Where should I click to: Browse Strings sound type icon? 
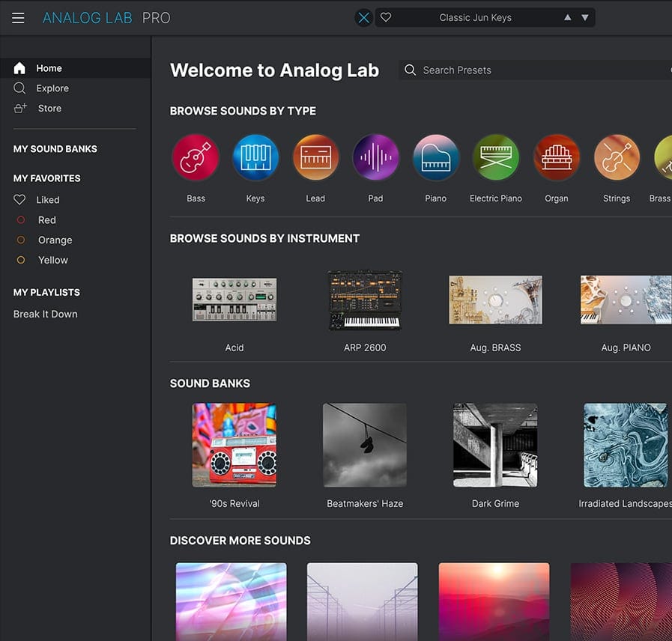coord(617,158)
